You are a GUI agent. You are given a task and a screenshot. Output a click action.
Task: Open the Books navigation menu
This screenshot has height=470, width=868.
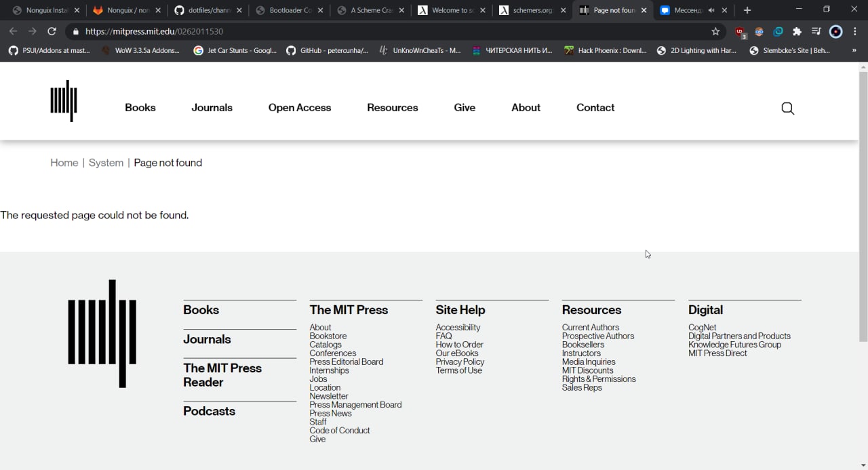coord(140,108)
